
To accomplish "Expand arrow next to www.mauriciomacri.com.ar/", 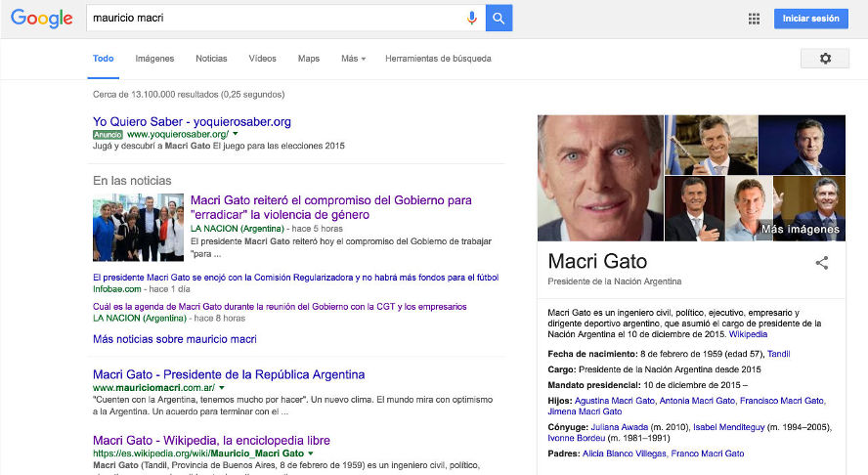I will [222, 388].
